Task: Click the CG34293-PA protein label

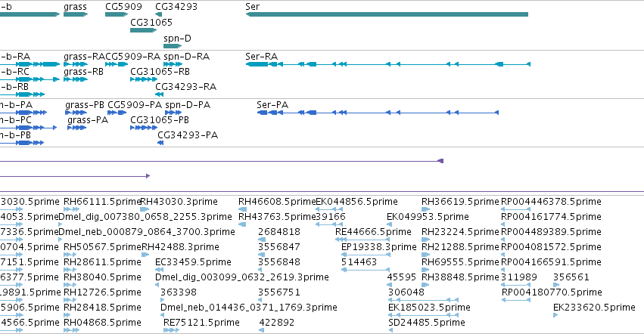Action: pyautogui.click(x=188, y=135)
